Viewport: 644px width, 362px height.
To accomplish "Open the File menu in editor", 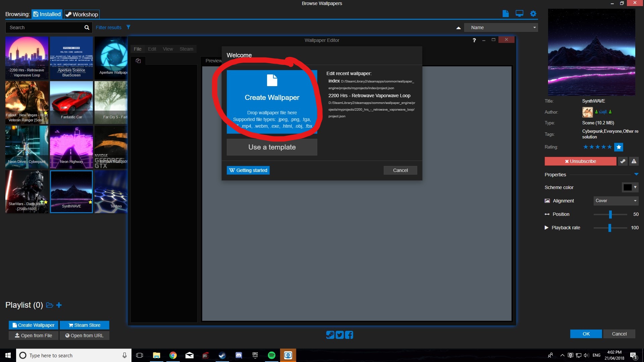I will (x=138, y=49).
